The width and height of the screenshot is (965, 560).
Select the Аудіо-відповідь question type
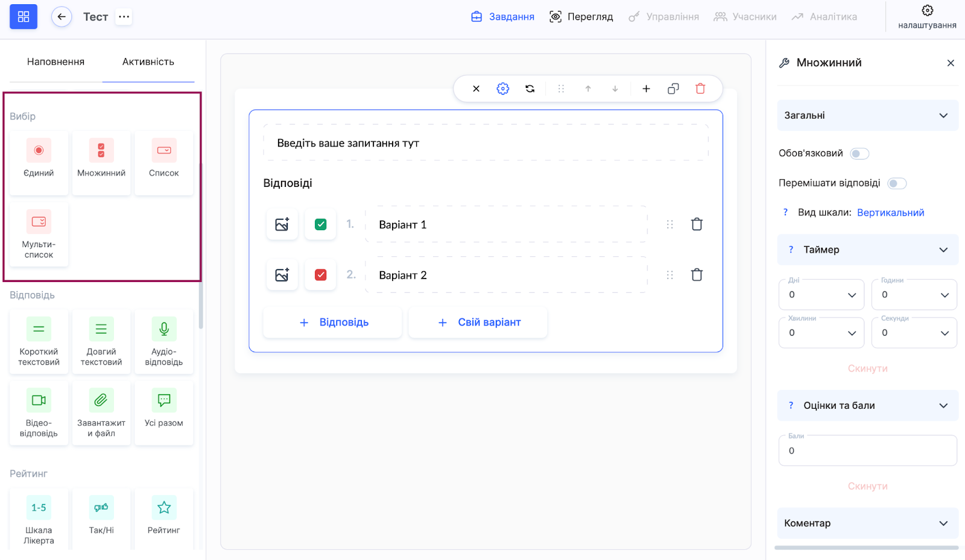[163, 342]
